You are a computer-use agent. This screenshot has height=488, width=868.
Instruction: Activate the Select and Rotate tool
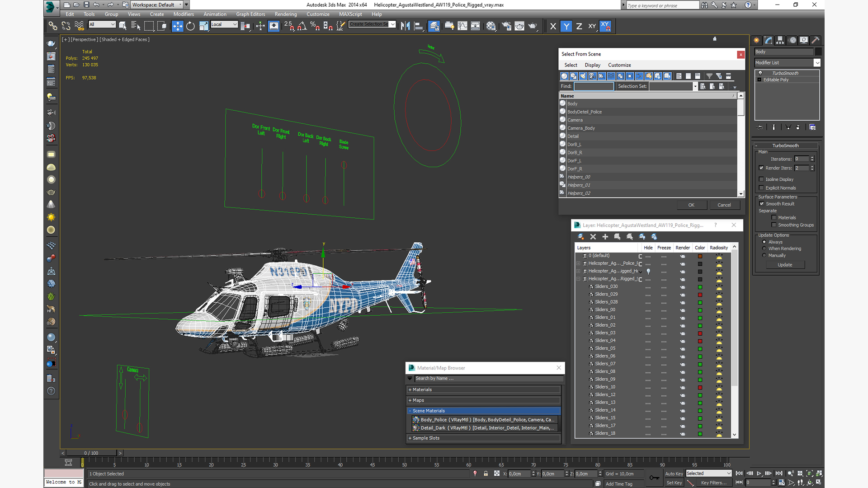[190, 26]
